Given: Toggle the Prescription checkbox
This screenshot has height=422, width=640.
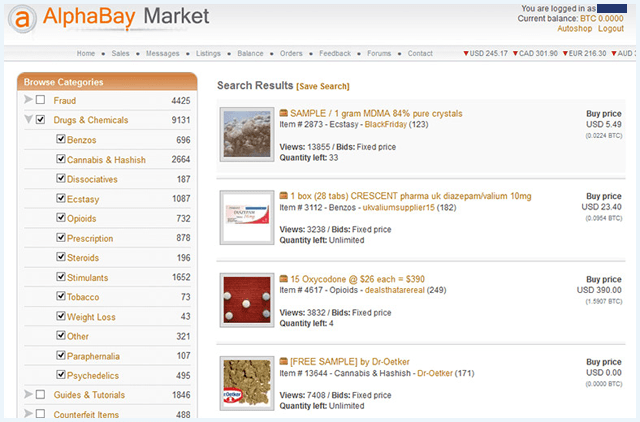Looking at the screenshot, I should pos(61,237).
